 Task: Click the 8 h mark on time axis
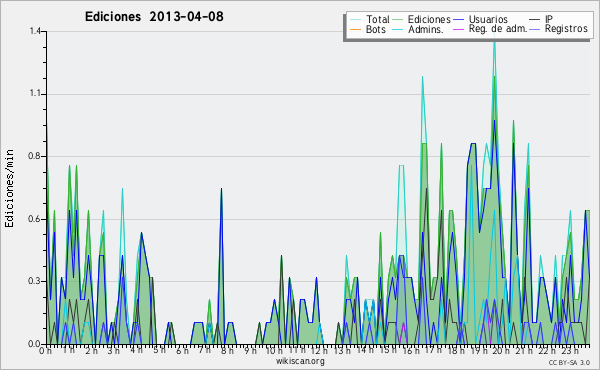(x=227, y=350)
